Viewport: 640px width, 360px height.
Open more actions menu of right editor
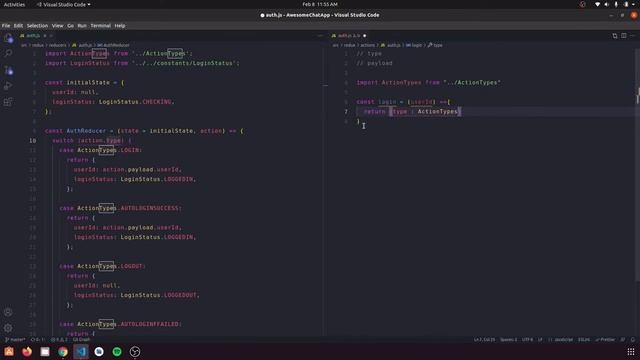click(x=632, y=36)
